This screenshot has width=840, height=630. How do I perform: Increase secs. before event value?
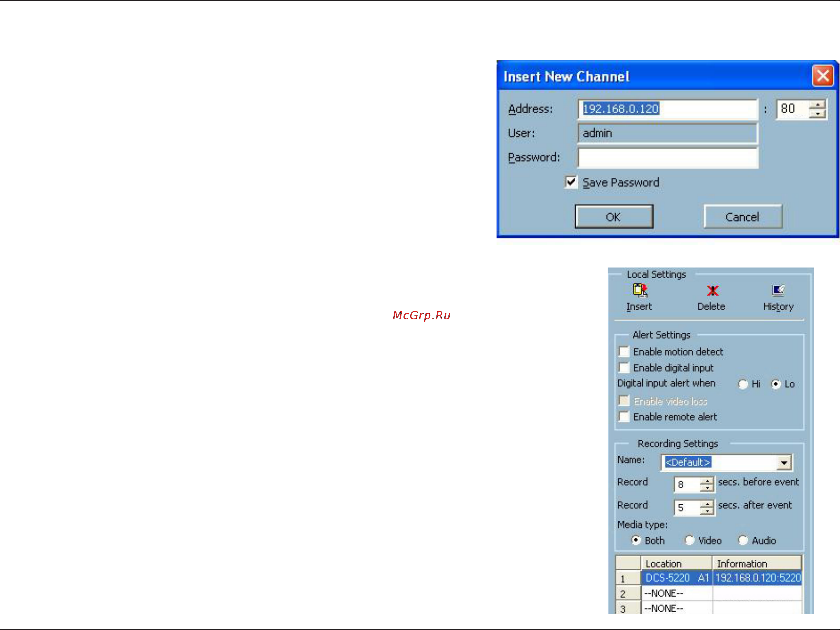click(706, 481)
